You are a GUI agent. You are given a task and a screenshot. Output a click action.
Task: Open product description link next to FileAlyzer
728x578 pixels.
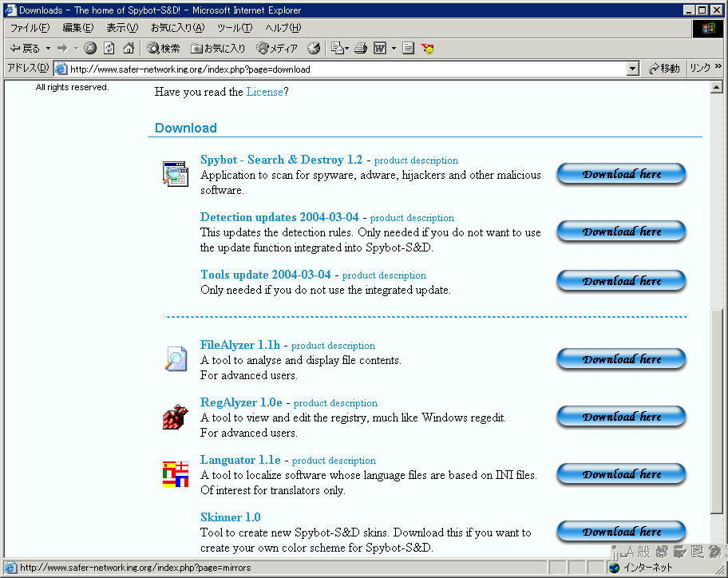coord(333,346)
